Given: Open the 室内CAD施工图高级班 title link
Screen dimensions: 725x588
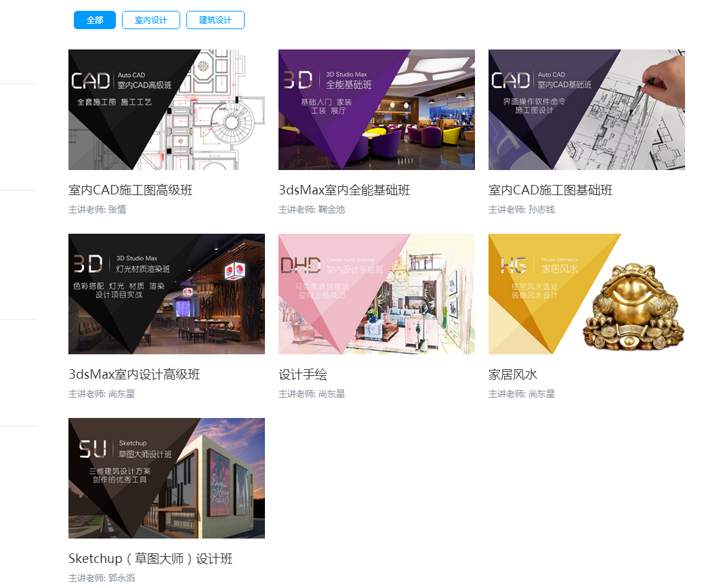Looking at the screenshot, I should coord(131,190).
